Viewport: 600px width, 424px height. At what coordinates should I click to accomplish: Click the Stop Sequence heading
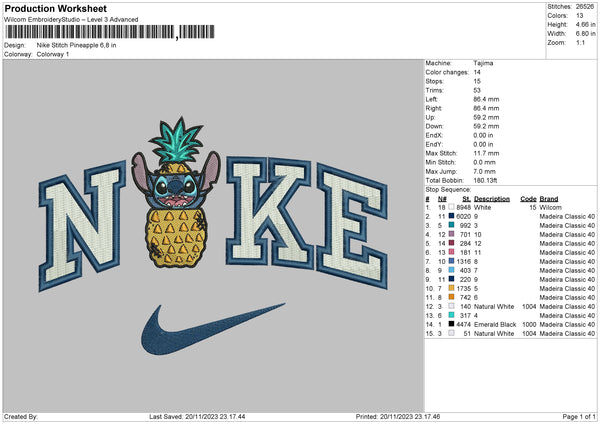(x=448, y=190)
